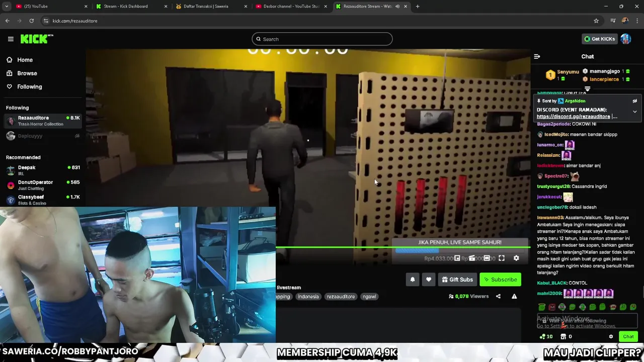This screenshot has height=362, width=644.
Task: Expand the gift leaderboard pull-down handle
Action: click(587, 88)
